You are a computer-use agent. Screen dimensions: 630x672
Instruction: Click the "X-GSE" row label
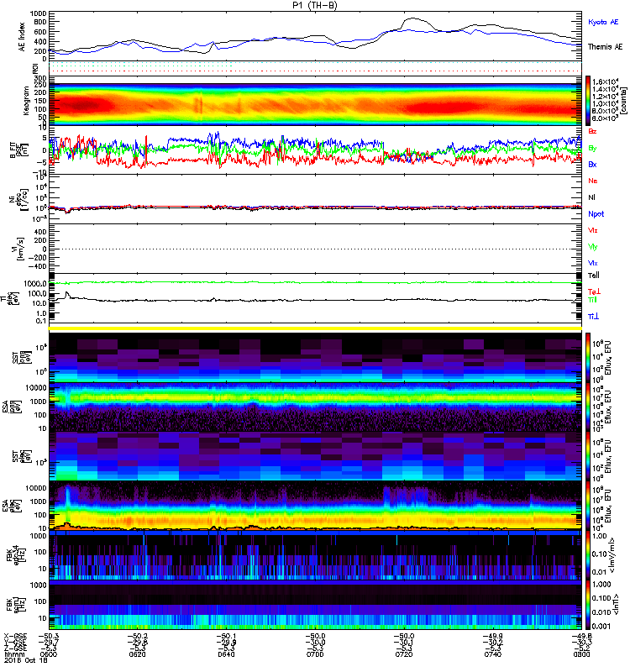15,636
